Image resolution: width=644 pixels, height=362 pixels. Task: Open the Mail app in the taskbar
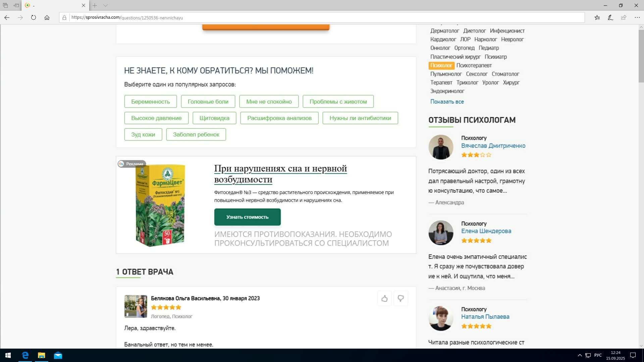coord(58,355)
